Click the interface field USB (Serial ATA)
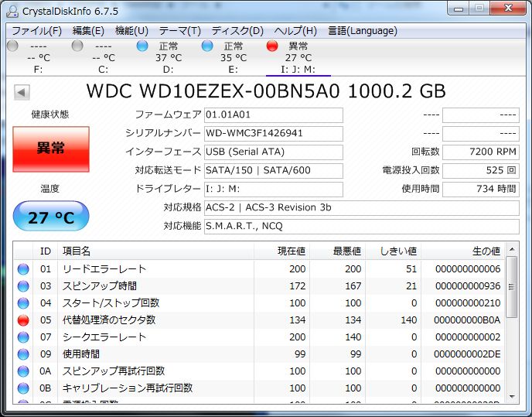Image resolution: width=532 pixels, height=417 pixels. (274, 152)
